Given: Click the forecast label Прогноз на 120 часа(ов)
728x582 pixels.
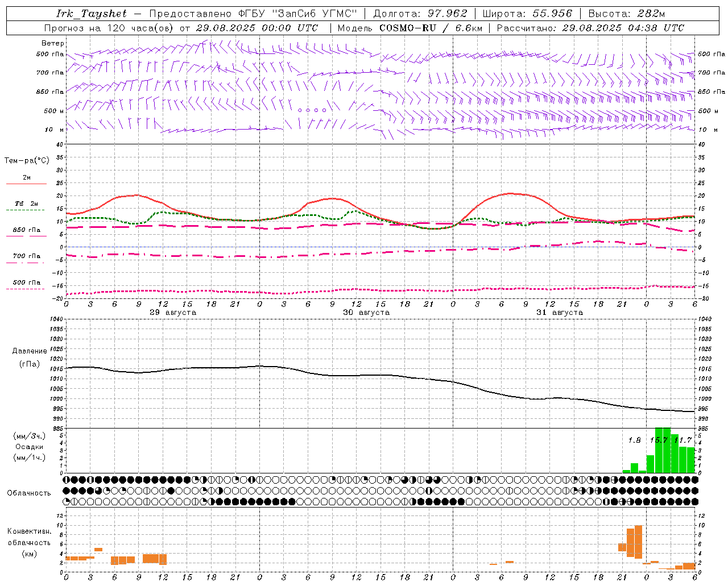Looking at the screenshot, I should tap(110, 28).
